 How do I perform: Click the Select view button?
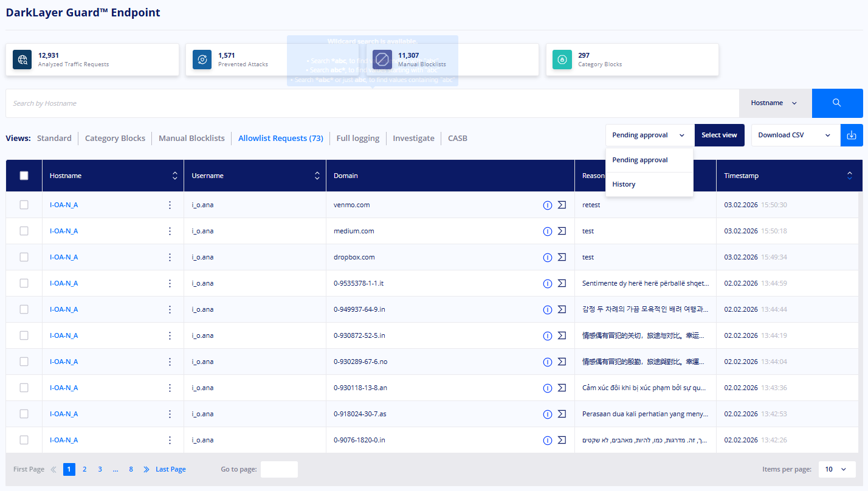coord(720,135)
